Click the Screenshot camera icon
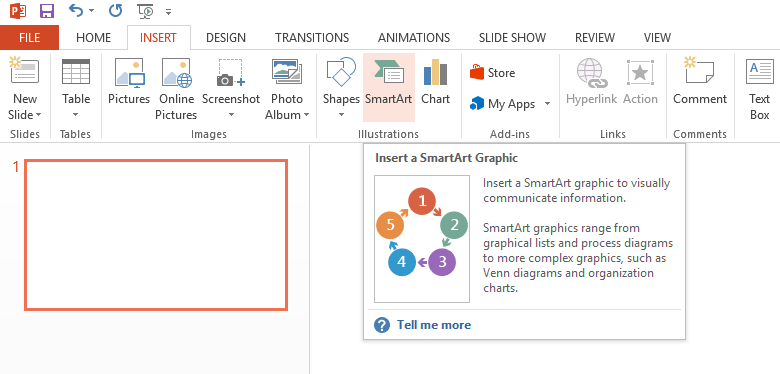This screenshot has height=374, width=780. pos(231,73)
